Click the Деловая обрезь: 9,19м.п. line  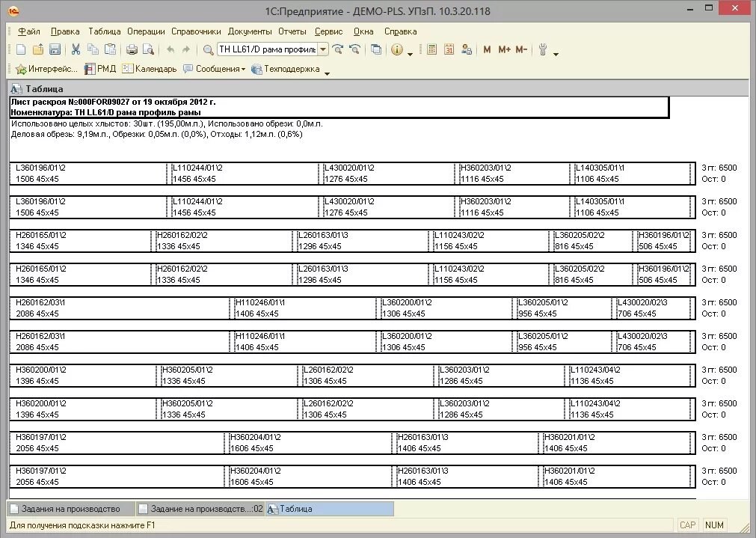[x=157, y=134]
